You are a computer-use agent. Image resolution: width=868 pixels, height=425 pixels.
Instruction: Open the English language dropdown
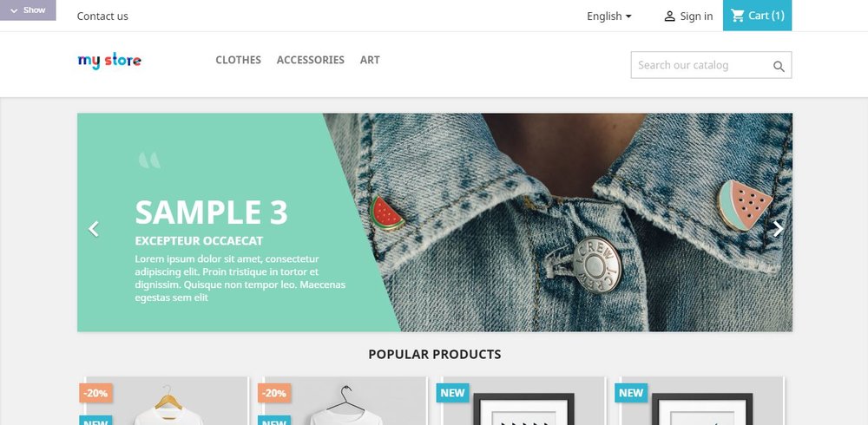pyautogui.click(x=609, y=16)
